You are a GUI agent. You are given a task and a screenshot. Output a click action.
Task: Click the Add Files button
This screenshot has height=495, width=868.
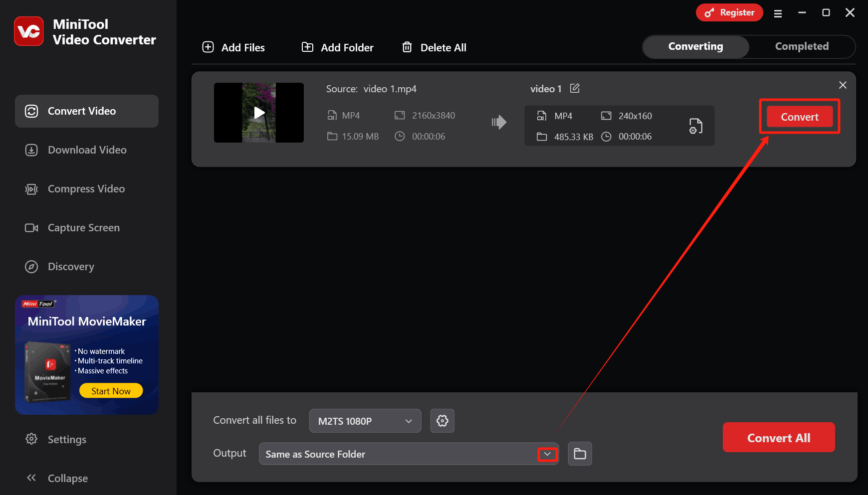click(233, 47)
